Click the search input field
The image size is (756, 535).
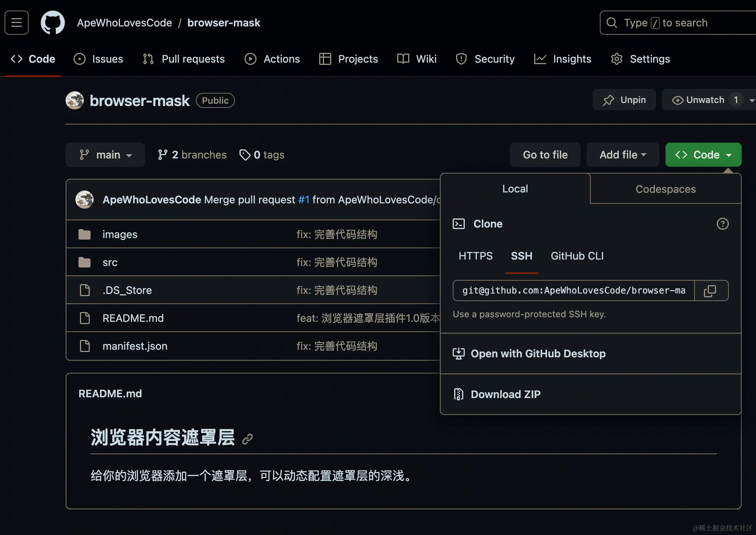pyautogui.click(x=678, y=23)
